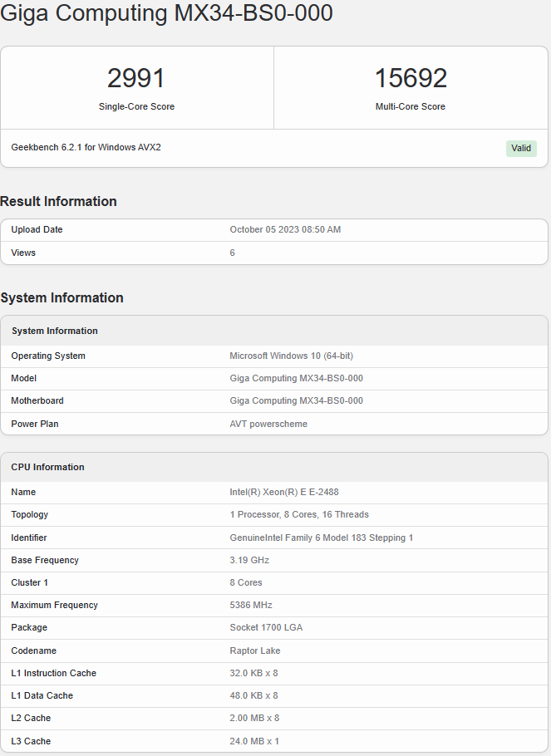The height and width of the screenshot is (756, 551).
Task: Click the L2 Cache row label
Action: tap(31, 718)
